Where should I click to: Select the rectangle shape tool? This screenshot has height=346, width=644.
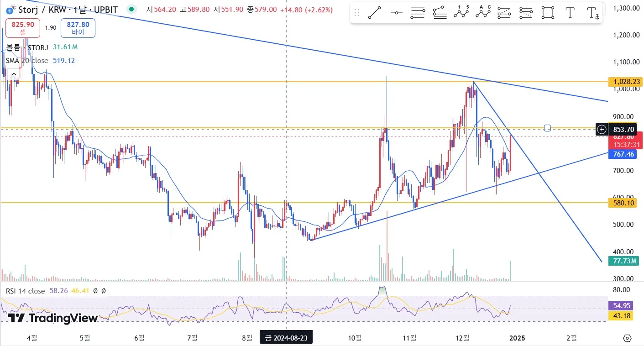coord(548,13)
